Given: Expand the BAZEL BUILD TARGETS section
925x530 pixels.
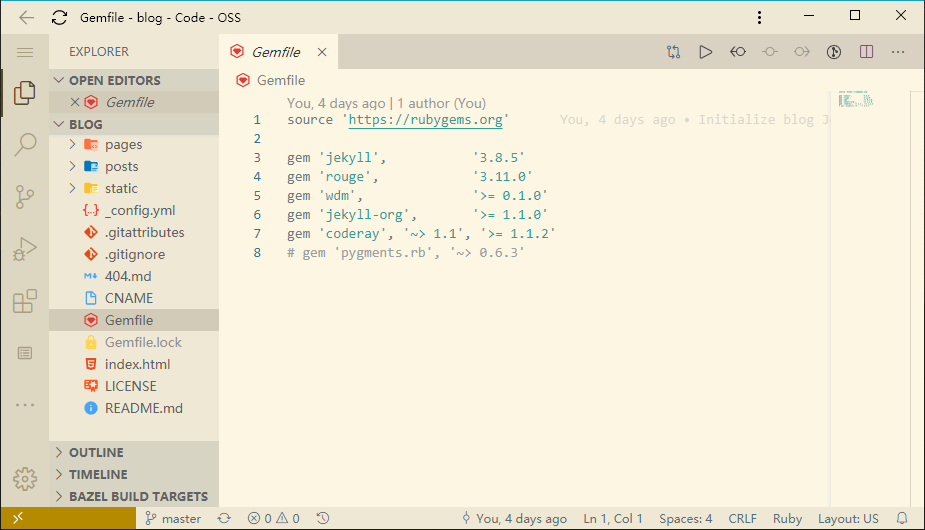Looking at the screenshot, I should [x=138, y=496].
